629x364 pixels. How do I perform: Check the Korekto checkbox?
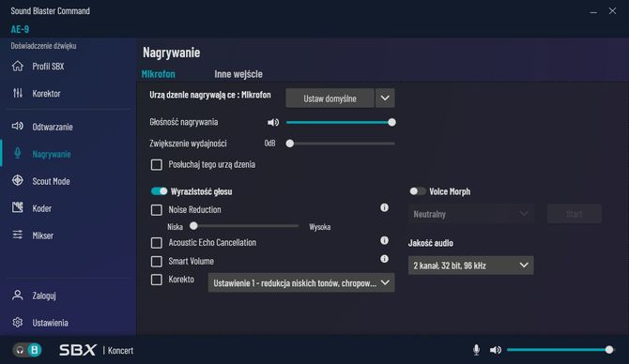click(157, 280)
